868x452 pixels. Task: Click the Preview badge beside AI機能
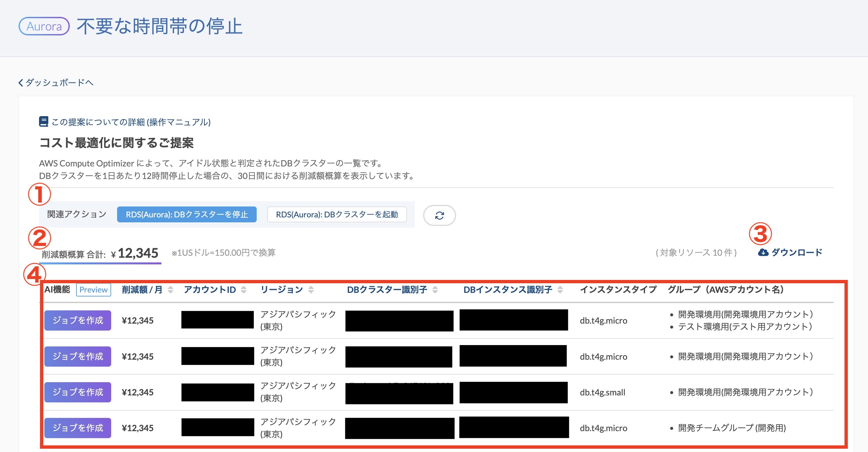[x=93, y=290]
